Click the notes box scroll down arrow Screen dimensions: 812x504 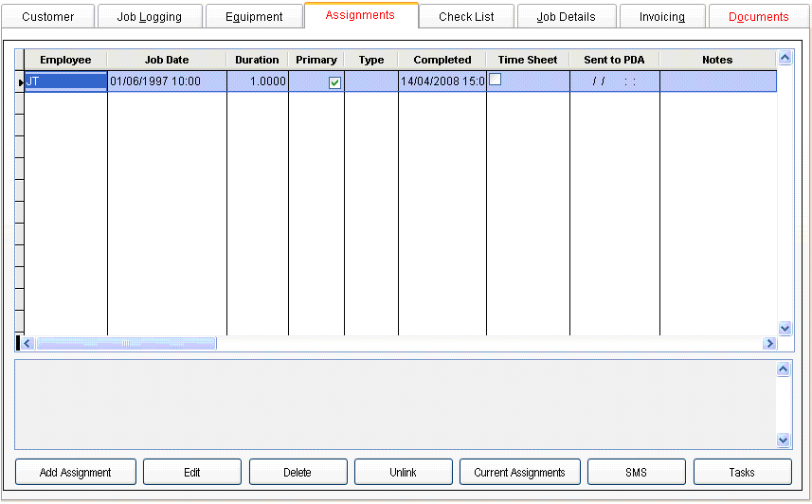pos(783,440)
